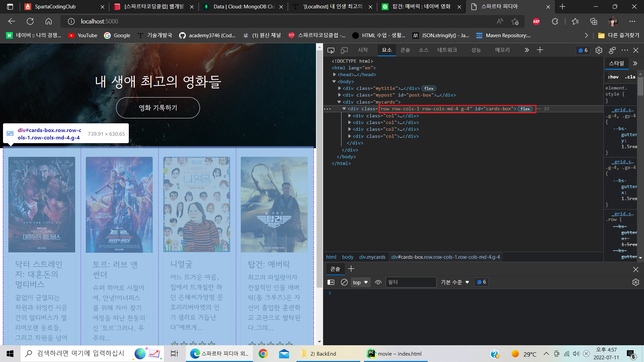Switch to the 네트워크 tab
The image size is (644, 362).
click(447, 50)
